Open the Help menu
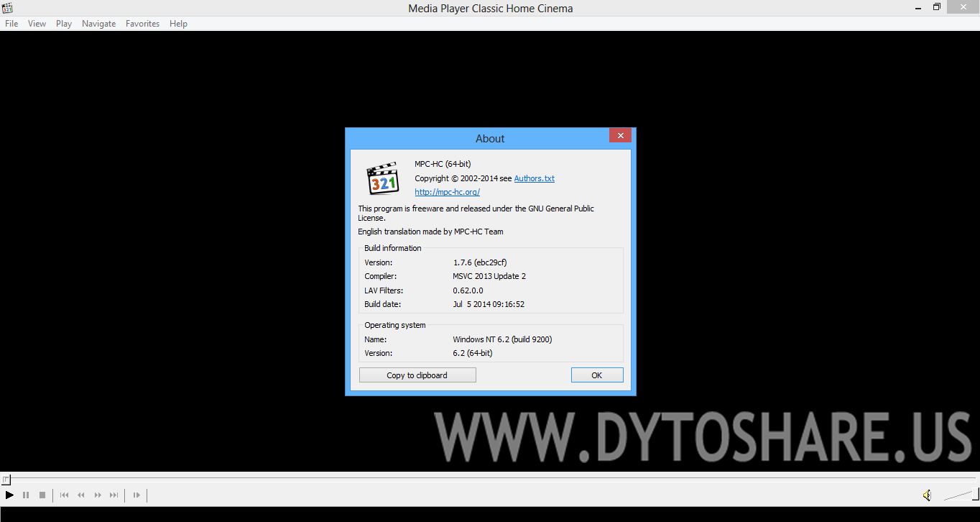The height and width of the screenshot is (522, 980). coord(178,24)
